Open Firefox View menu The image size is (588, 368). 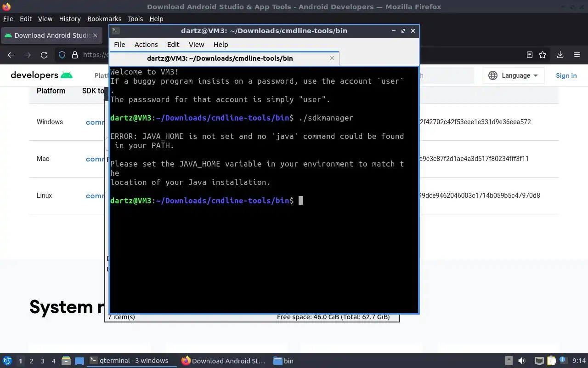tap(45, 19)
